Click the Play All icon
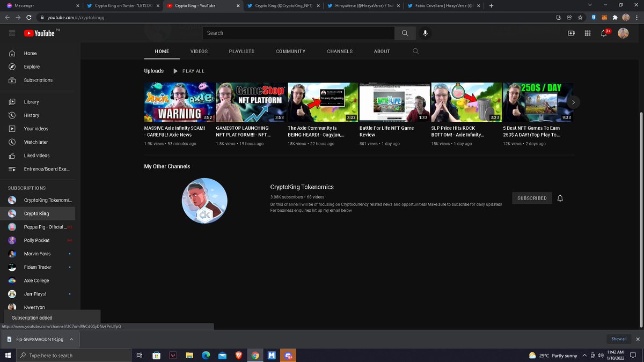644x362 pixels. coord(175,71)
